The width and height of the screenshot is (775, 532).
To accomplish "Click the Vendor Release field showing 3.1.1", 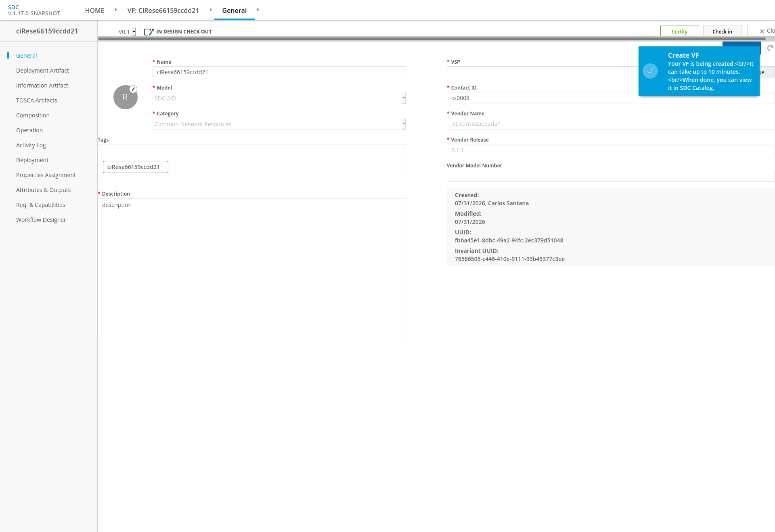I will click(x=611, y=150).
